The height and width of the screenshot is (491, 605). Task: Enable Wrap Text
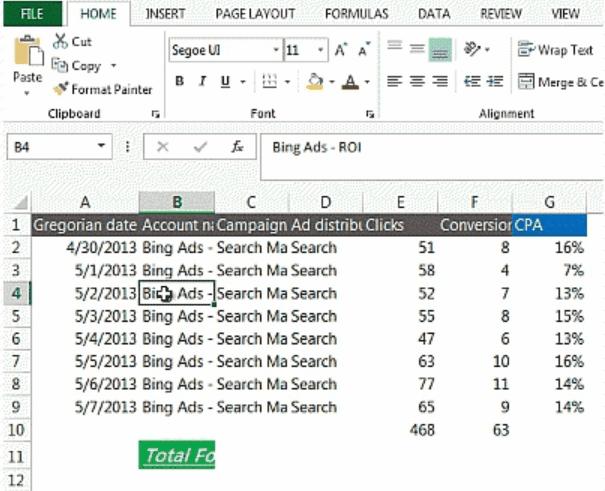click(x=556, y=50)
